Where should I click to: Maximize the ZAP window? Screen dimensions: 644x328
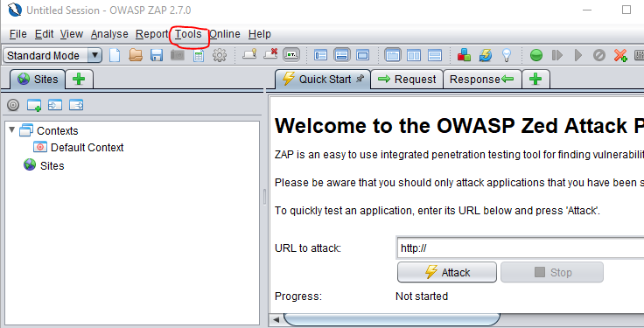click(626, 10)
